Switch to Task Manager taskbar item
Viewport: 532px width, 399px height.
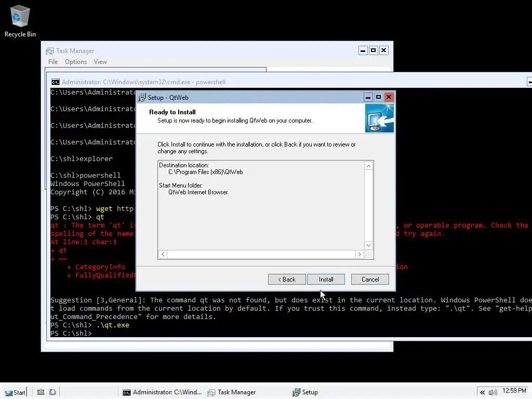pos(232,392)
